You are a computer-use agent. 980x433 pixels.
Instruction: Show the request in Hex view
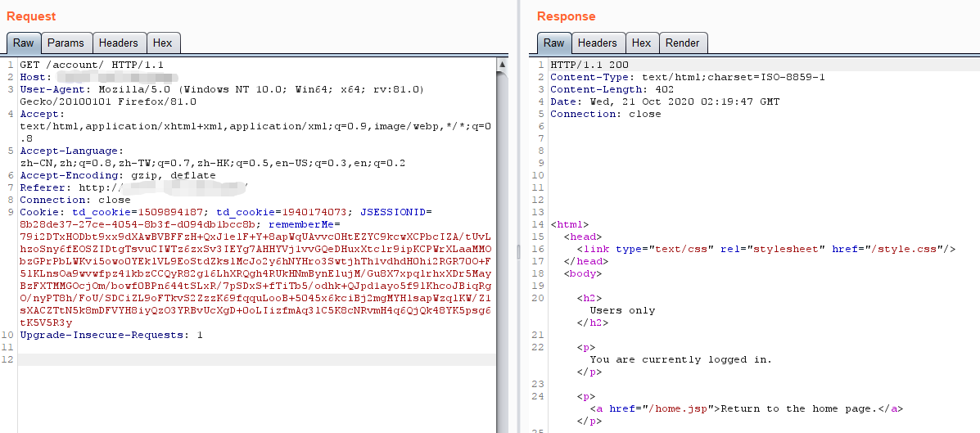[x=163, y=43]
